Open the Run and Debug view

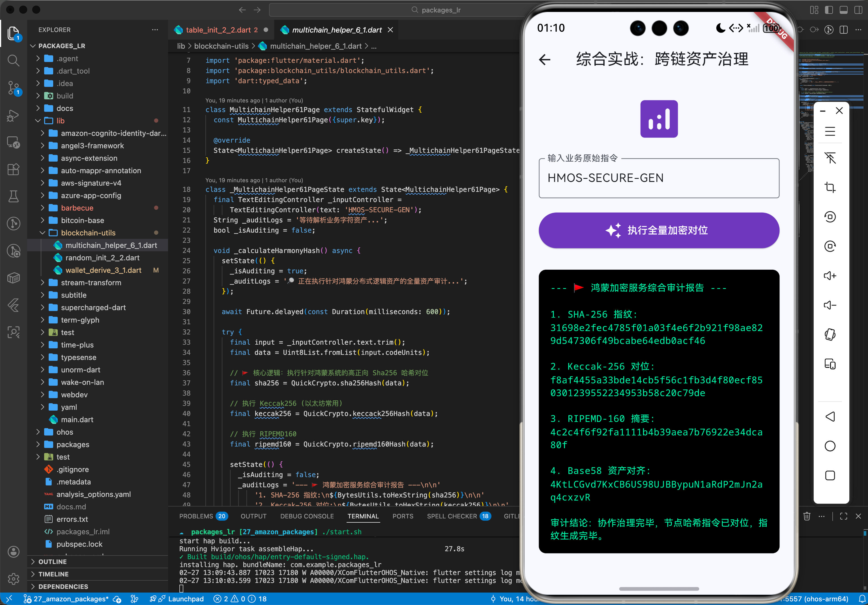pos(14,115)
